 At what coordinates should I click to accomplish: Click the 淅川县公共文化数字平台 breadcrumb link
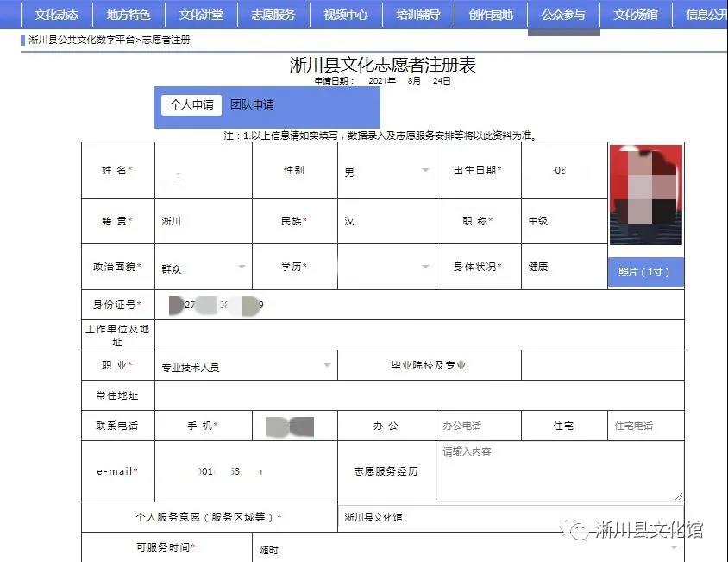tap(81, 40)
